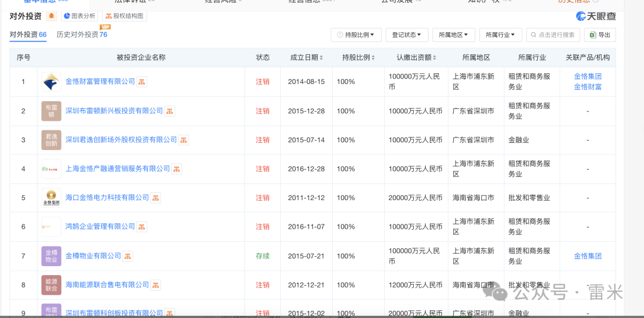Expand the 所属地区 filter dropdown
The width and height of the screenshot is (644, 318).
point(453,35)
